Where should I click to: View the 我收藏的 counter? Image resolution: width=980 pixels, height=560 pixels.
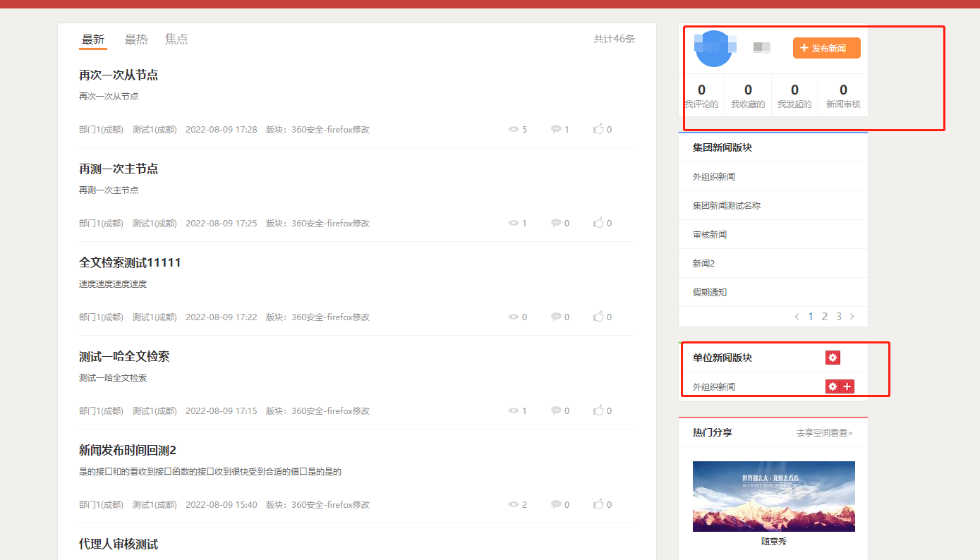click(x=748, y=97)
